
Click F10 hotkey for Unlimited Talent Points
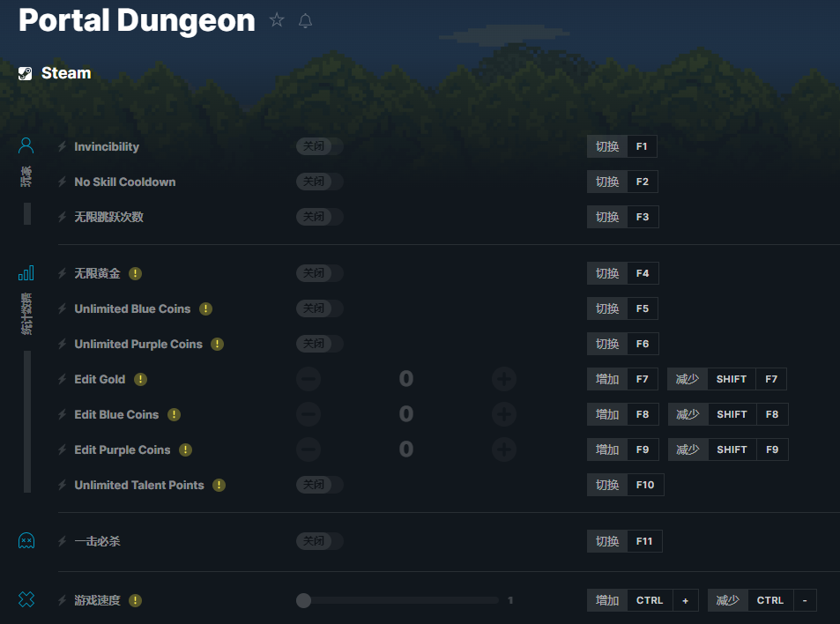click(x=625, y=485)
